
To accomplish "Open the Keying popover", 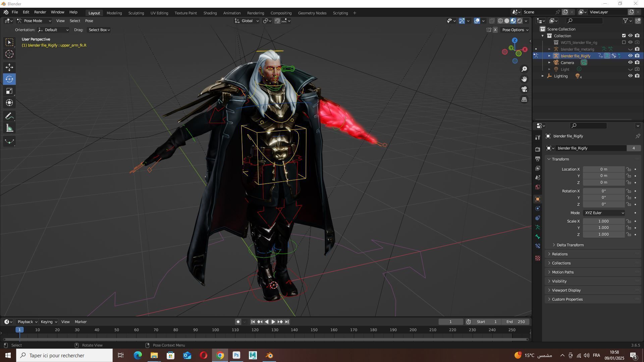I will [49, 322].
